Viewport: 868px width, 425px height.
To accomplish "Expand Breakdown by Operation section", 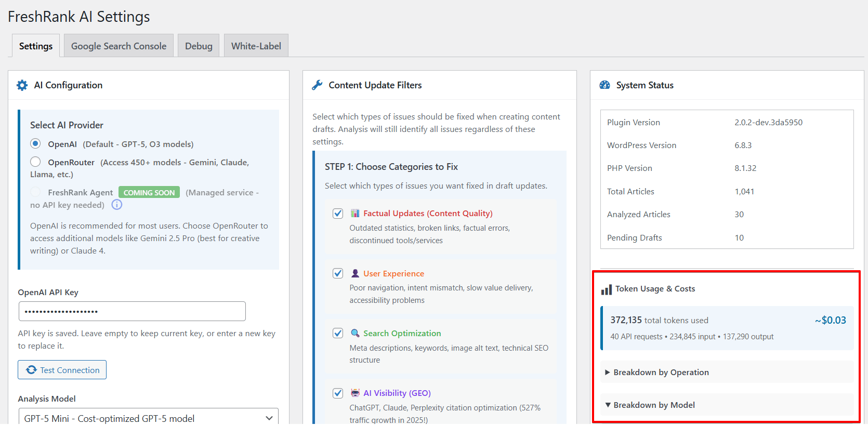I will (x=727, y=372).
